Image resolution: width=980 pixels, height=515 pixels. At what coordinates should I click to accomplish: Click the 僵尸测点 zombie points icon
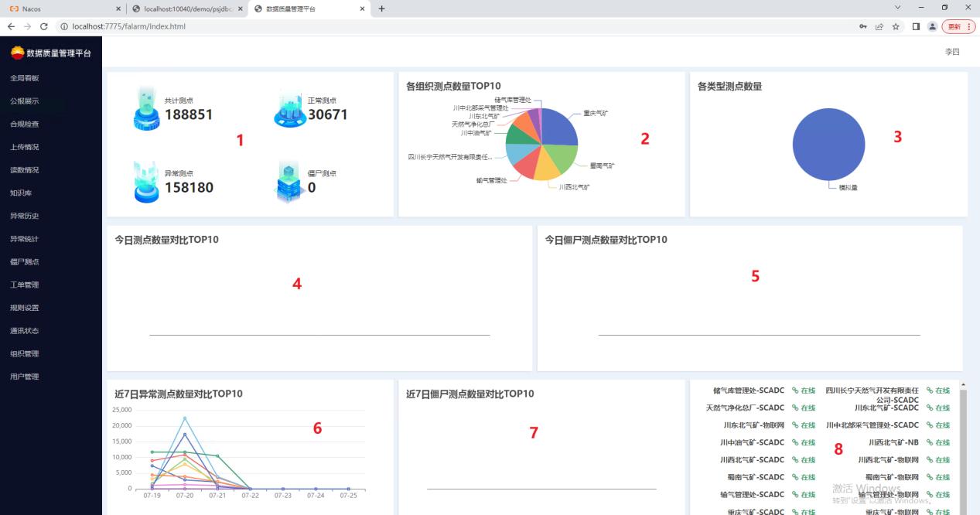click(x=289, y=182)
